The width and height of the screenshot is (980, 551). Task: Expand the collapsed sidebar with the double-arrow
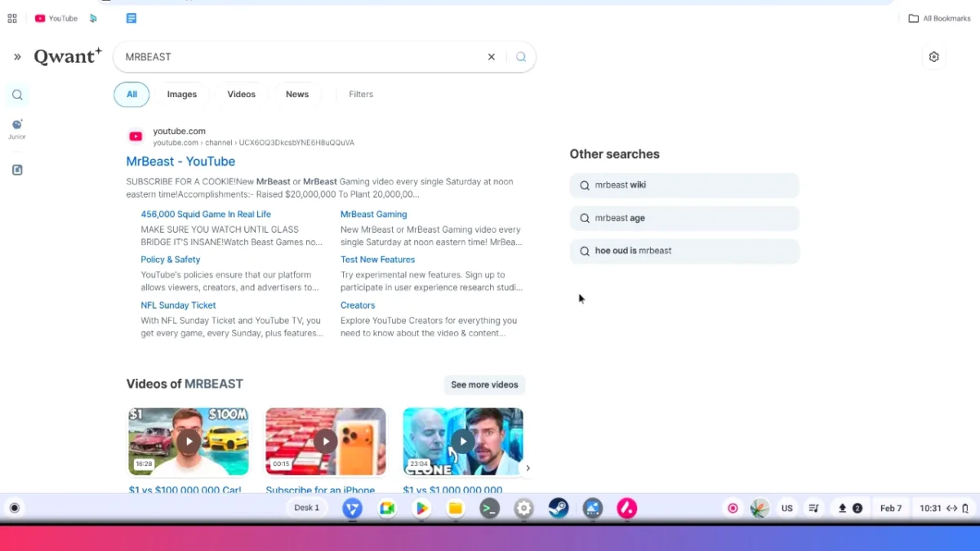[16, 56]
